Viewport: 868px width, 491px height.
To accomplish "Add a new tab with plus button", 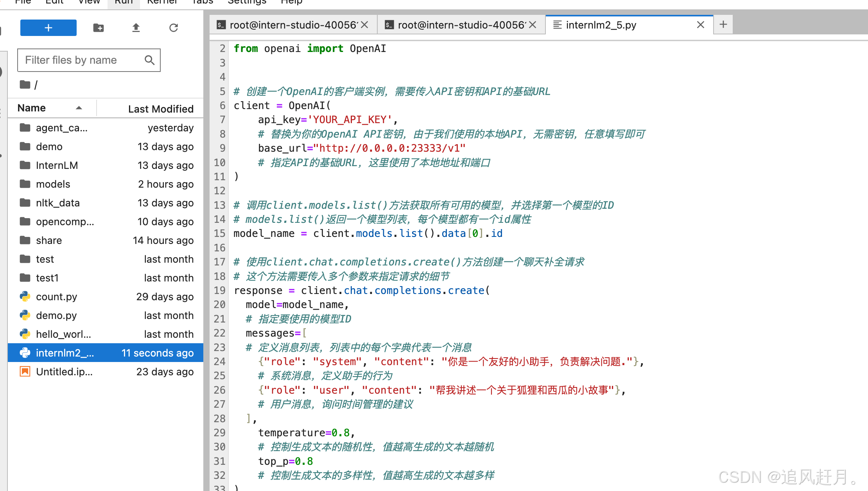I will point(723,25).
